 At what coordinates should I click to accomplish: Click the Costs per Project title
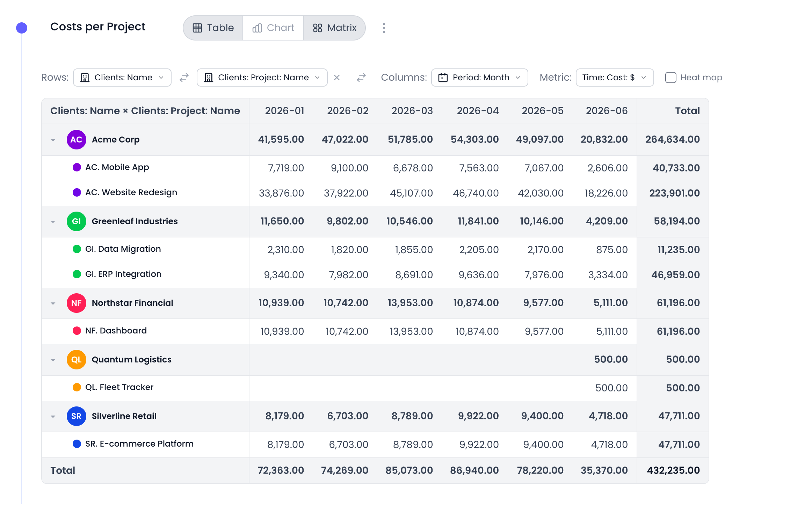point(98,27)
